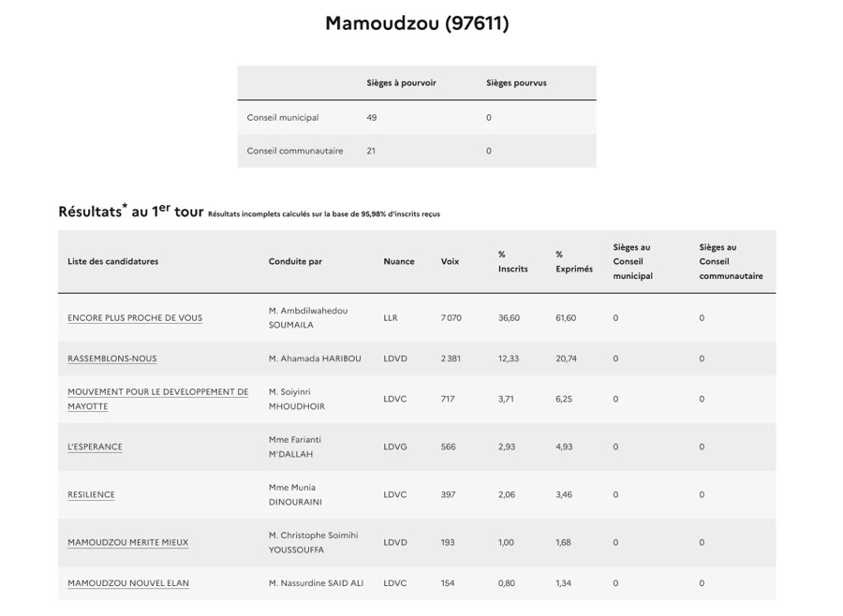
Task: Open the MAMOUDZOU MERITE MIEUX link
Action: point(127,543)
